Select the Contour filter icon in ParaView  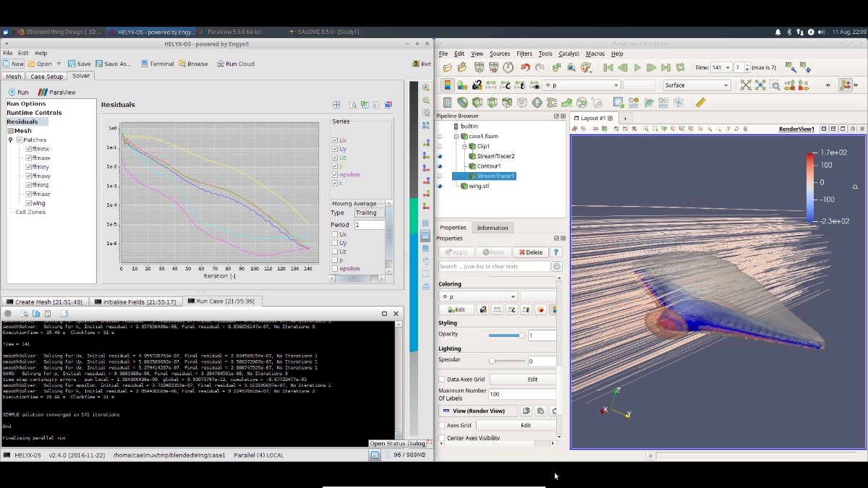click(463, 102)
